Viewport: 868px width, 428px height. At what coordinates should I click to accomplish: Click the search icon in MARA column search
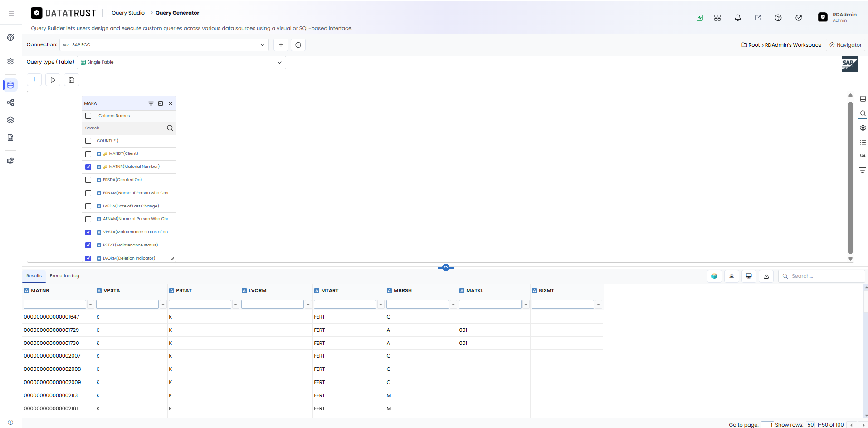[x=170, y=128]
